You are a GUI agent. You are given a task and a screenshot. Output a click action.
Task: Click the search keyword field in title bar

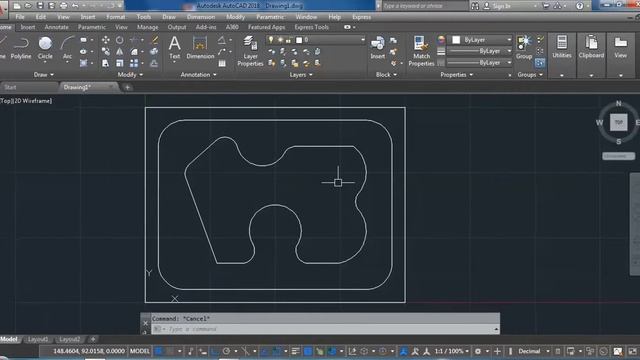click(424, 6)
